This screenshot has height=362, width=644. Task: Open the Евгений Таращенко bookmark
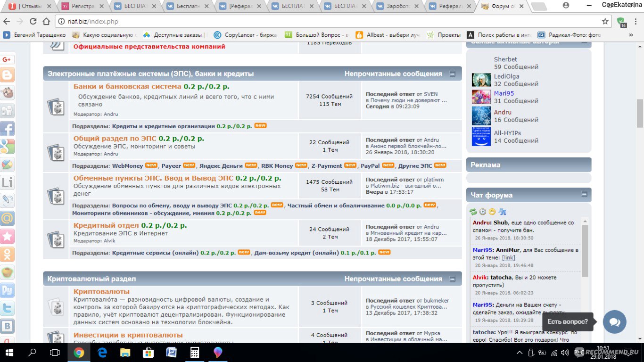point(34,35)
